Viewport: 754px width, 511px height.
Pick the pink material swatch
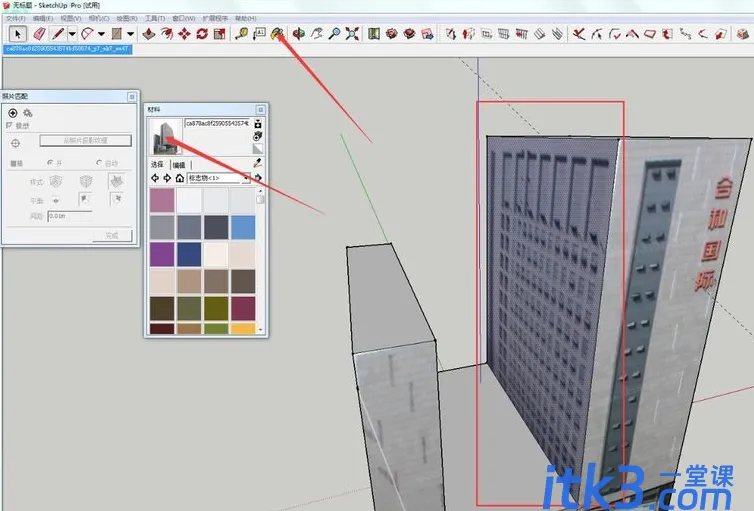[162, 200]
